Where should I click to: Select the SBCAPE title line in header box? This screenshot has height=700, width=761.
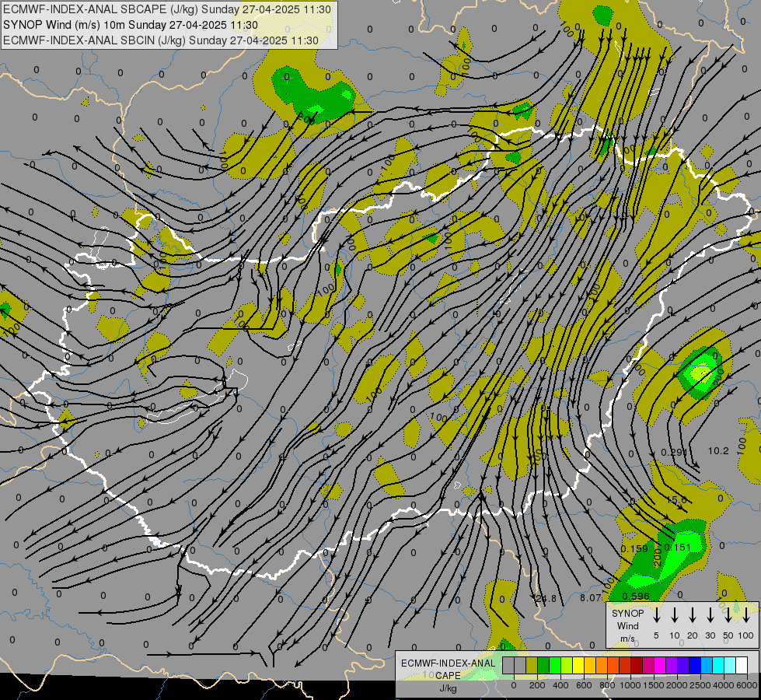tap(167, 9)
